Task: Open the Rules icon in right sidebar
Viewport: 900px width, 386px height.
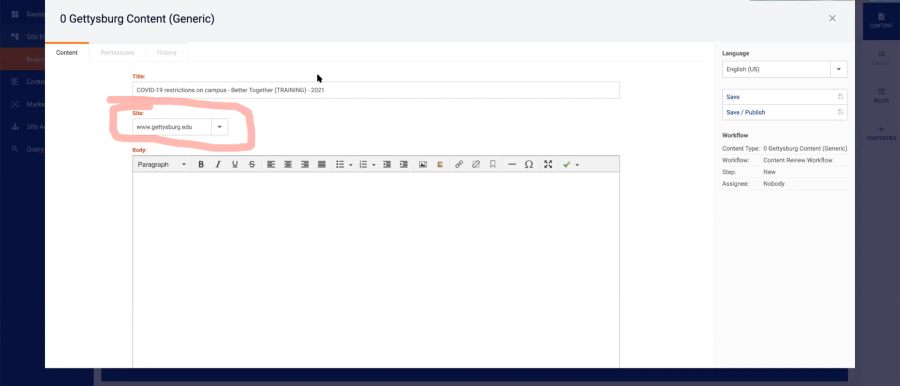Action: coord(881,95)
